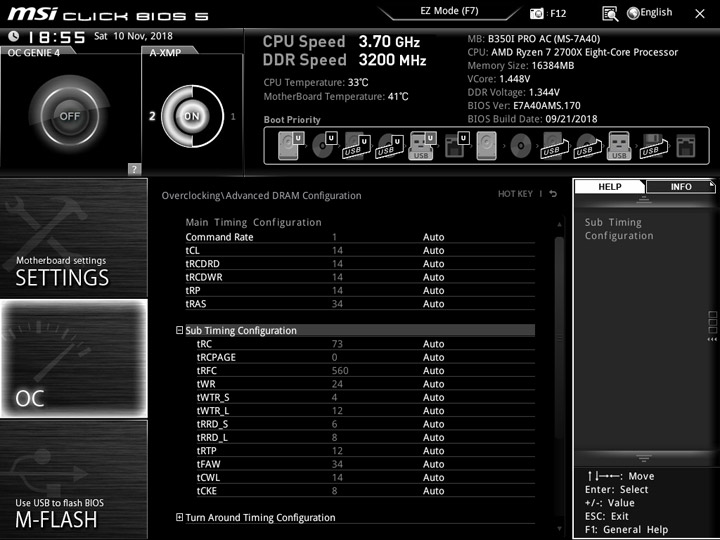Screen dimensions: 720x540
Task: Toggle the OC GENIE 4 OFF button
Action: (x=70, y=116)
